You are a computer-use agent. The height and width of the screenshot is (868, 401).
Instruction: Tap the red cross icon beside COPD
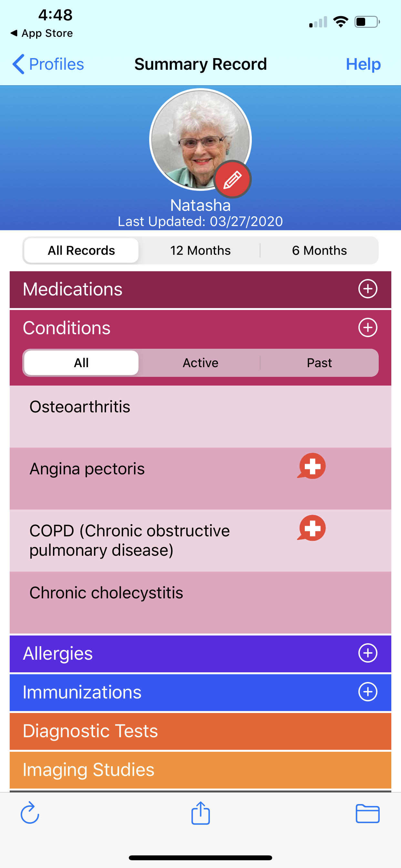(x=312, y=528)
